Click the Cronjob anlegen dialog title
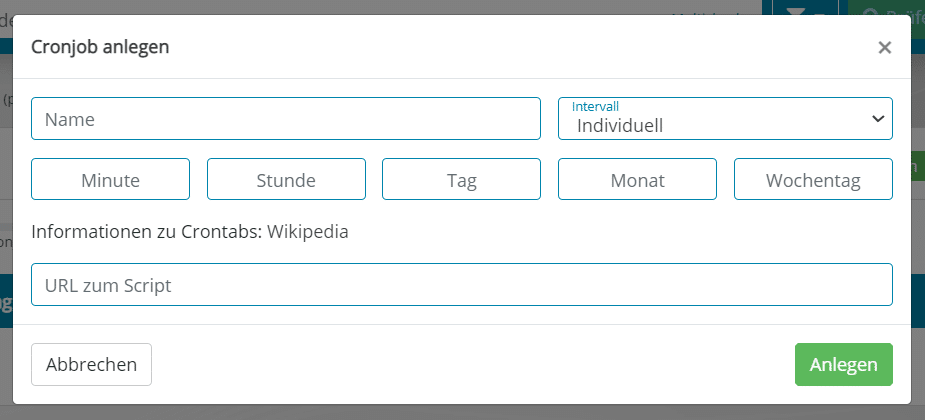Image resolution: width=925 pixels, height=420 pixels. click(100, 47)
